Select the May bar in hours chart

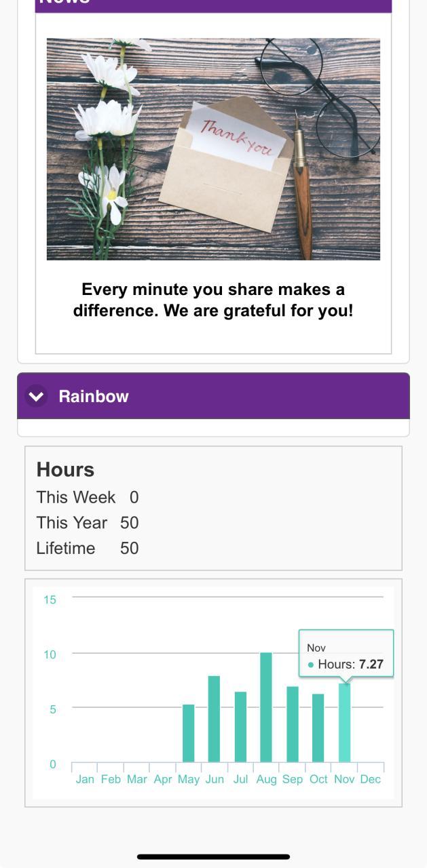[189, 733]
